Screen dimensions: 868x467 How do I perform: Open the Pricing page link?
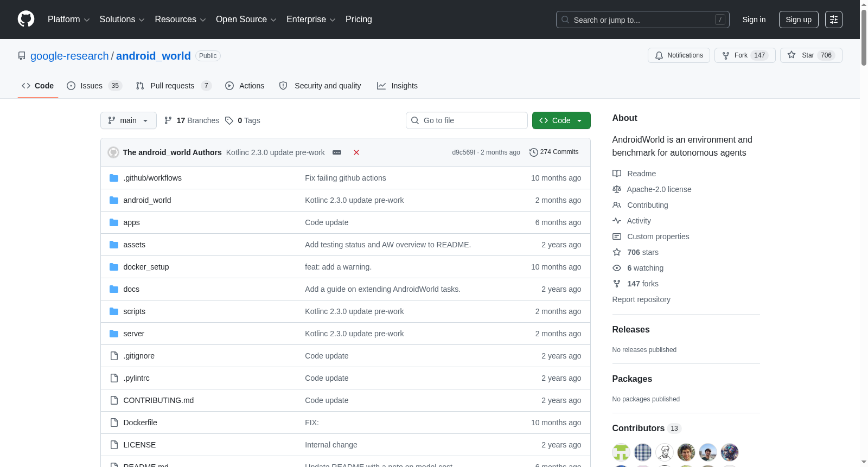pyautogui.click(x=359, y=20)
